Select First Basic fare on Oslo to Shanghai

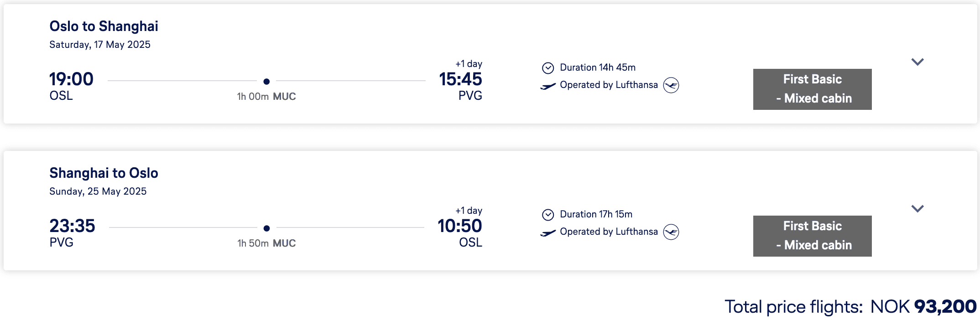click(x=812, y=89)
